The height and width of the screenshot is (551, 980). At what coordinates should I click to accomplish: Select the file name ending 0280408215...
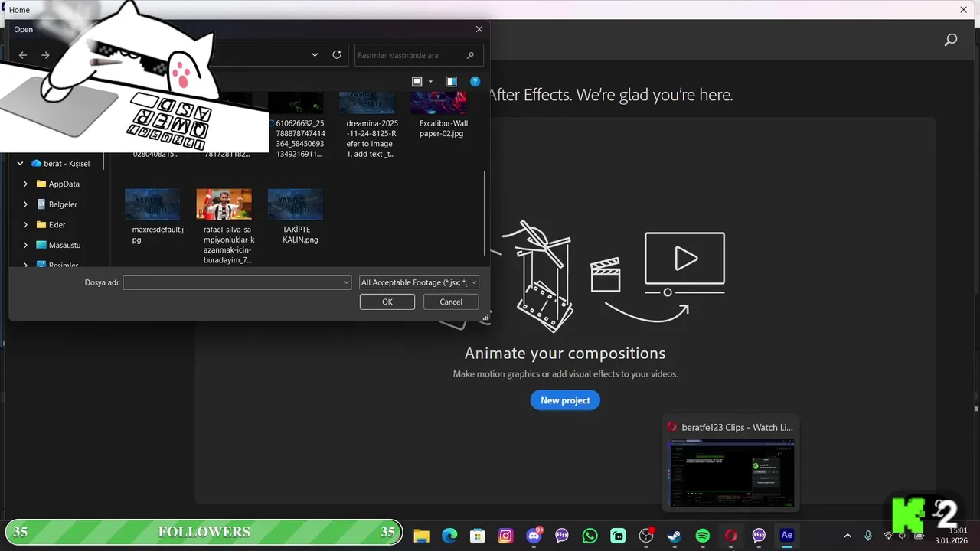pyautogui.click(x=156, y=154)
